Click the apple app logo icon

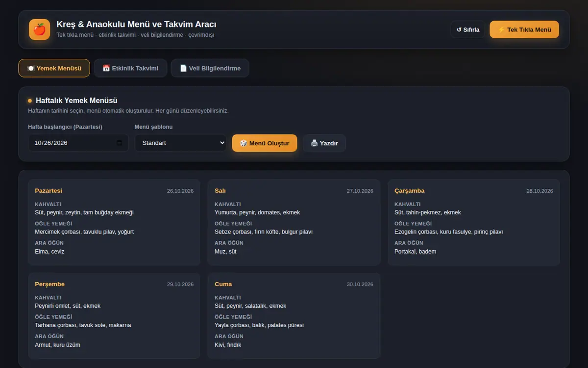tap(39, 29)
